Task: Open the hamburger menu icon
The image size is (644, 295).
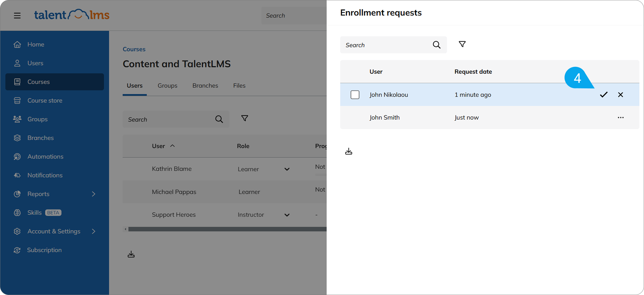Action: (x=17, y=15)
